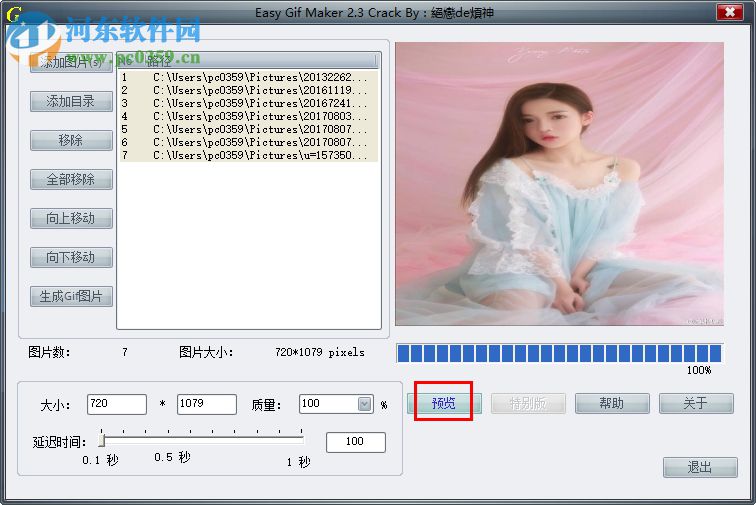The width and height of the screenshot is (756, 505).
Task: Click the delay value field showing 100
Action: (356, 442)
